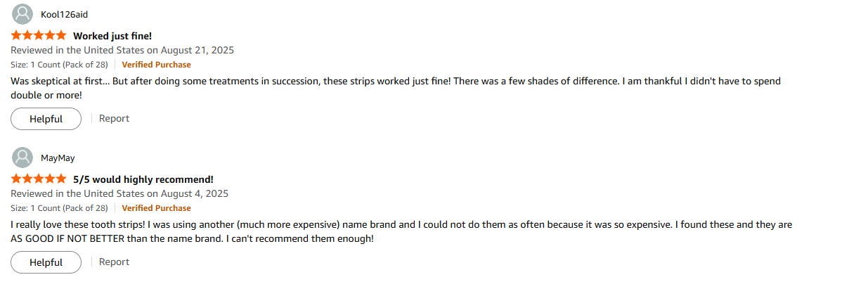This screenshot has width=868, height=289.
Task: Click the 'Reviewed on August 4, 2025' date line
Action: coord(119,193)
